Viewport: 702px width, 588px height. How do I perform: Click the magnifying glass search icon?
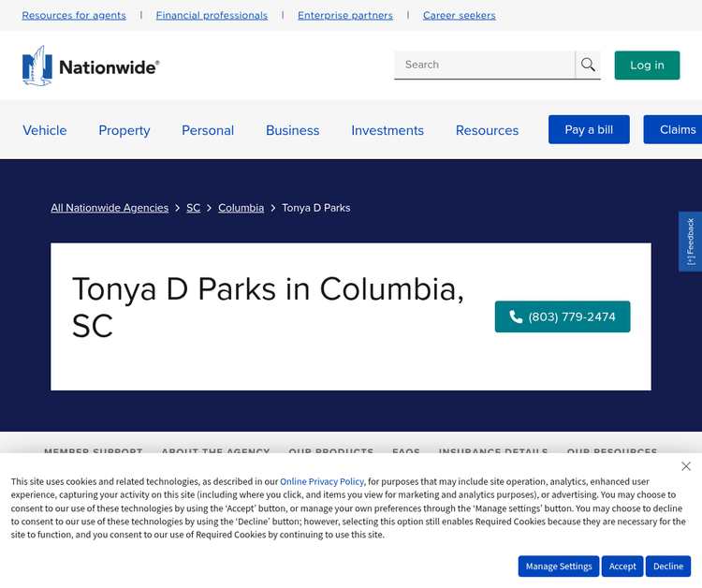point(588,65)
